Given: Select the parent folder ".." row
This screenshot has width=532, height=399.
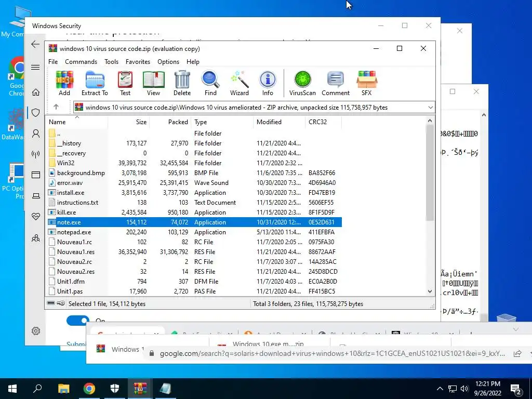Looking at the screenshot, I should (x=193, y=134).
